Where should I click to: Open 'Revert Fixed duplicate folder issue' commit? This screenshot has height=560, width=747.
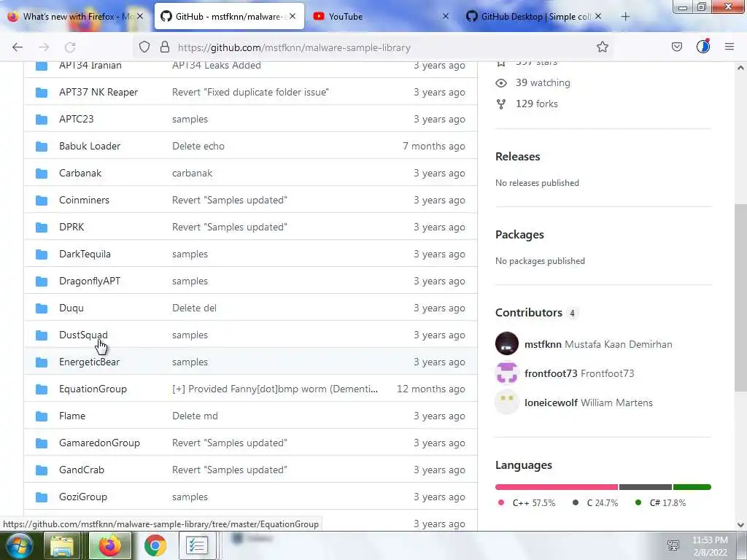pyautogui.click(x=250, y=92)
